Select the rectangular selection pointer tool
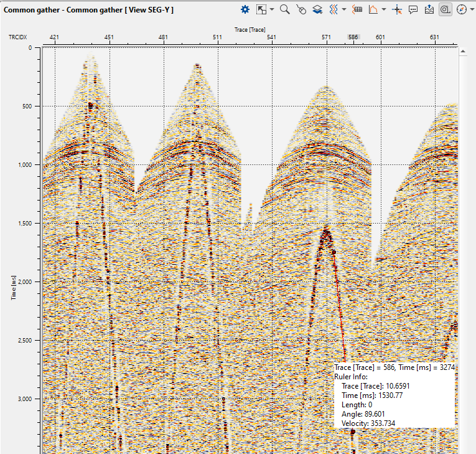Image resolution: width=476 pixels, height=454 pixels. (x=262, y=9)
